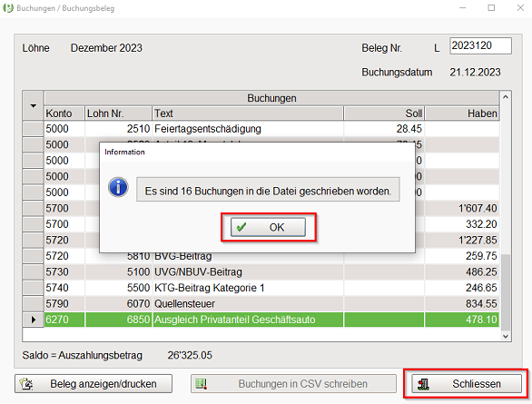Click the Haben column header

(462, 113)
